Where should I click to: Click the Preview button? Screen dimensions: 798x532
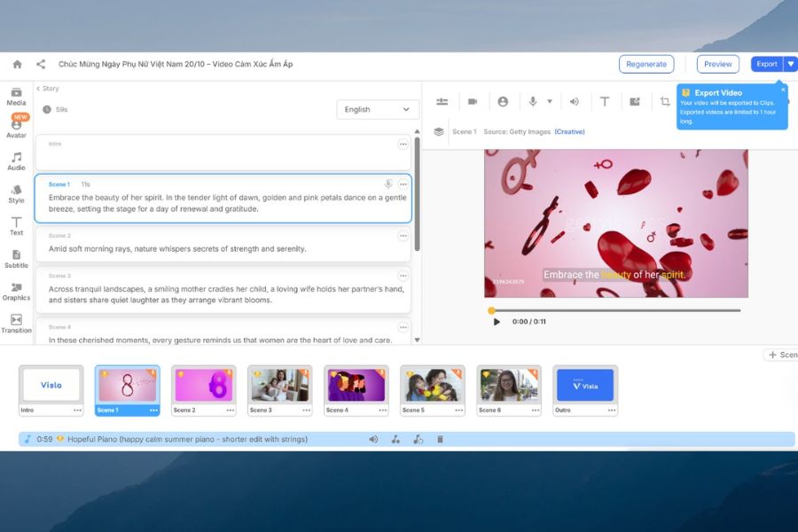(717, 64)
